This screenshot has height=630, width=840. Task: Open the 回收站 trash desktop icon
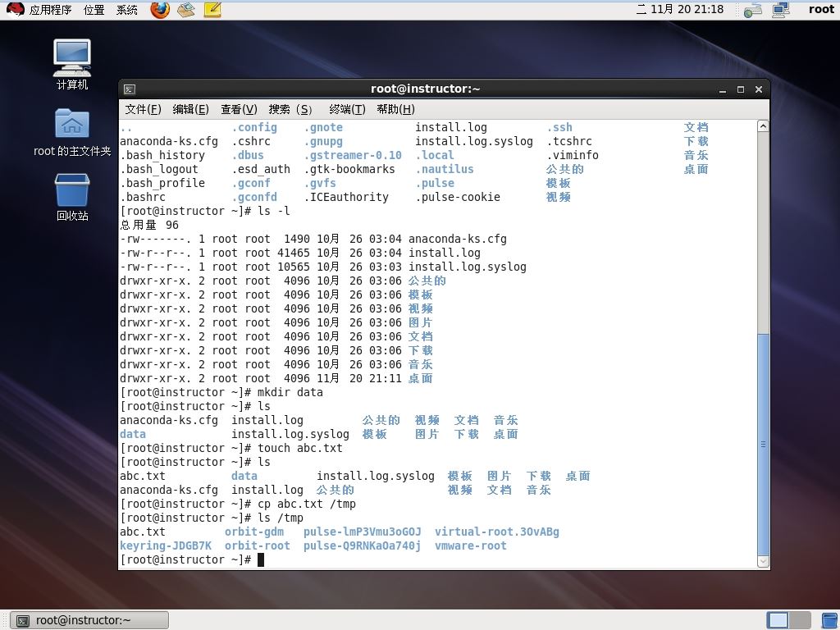pyautogui.click(x=72, y=197)
